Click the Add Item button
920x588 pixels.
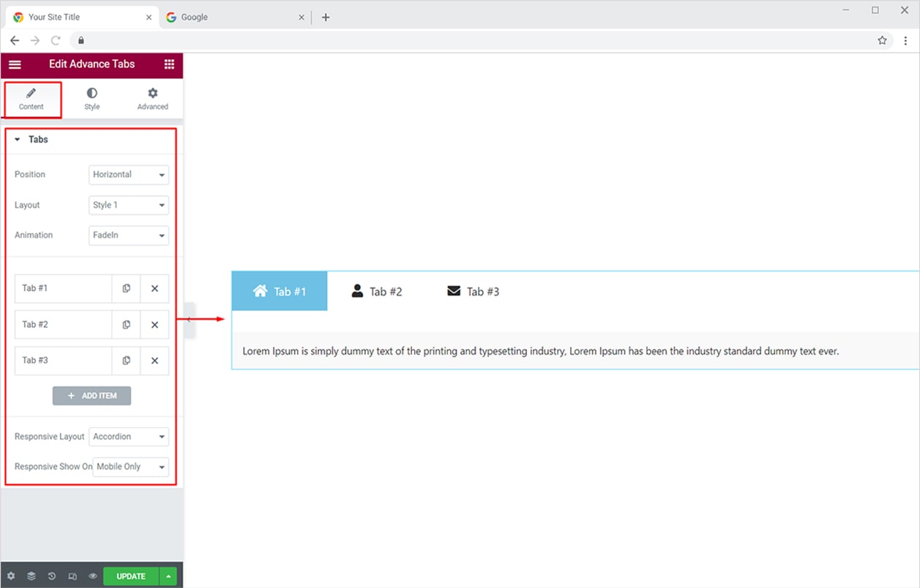click(x=91, y=396)
